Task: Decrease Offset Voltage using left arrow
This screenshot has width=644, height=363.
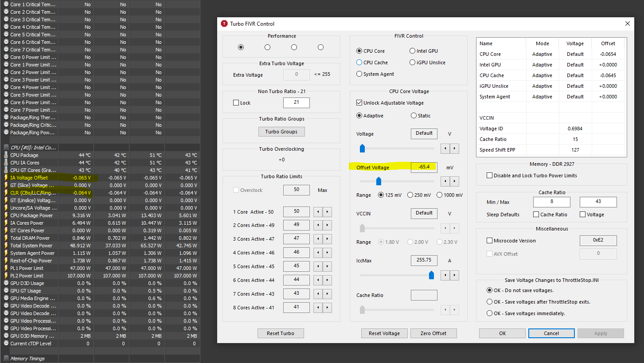Action: point(445,181)
